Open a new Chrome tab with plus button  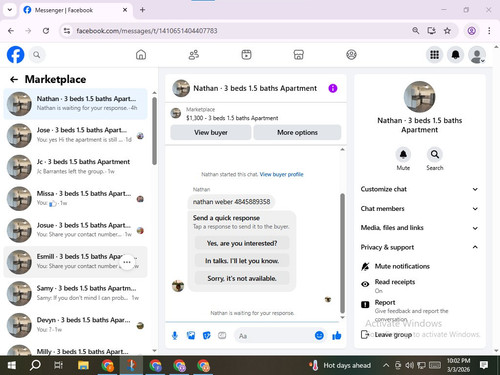coord(142,10)
